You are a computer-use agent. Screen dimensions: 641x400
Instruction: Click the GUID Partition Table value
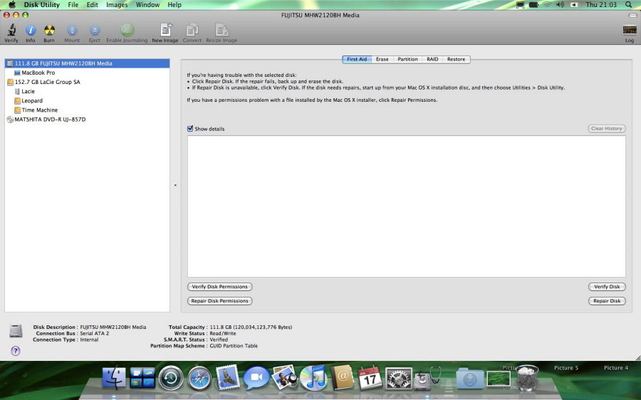coord(233,346)
